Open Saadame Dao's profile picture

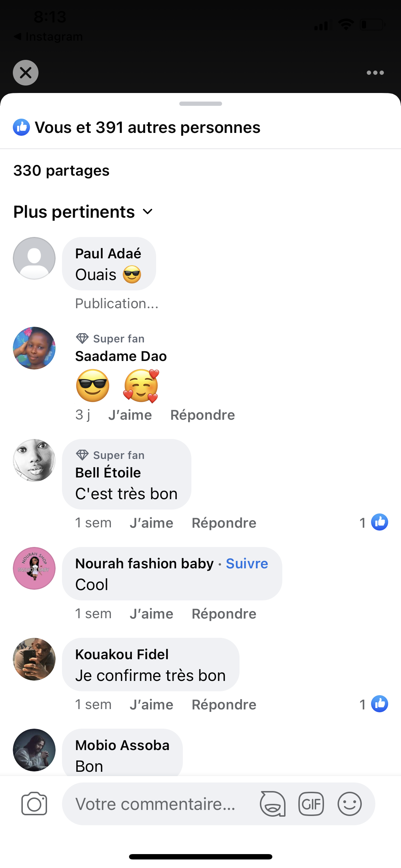(34, 348)
